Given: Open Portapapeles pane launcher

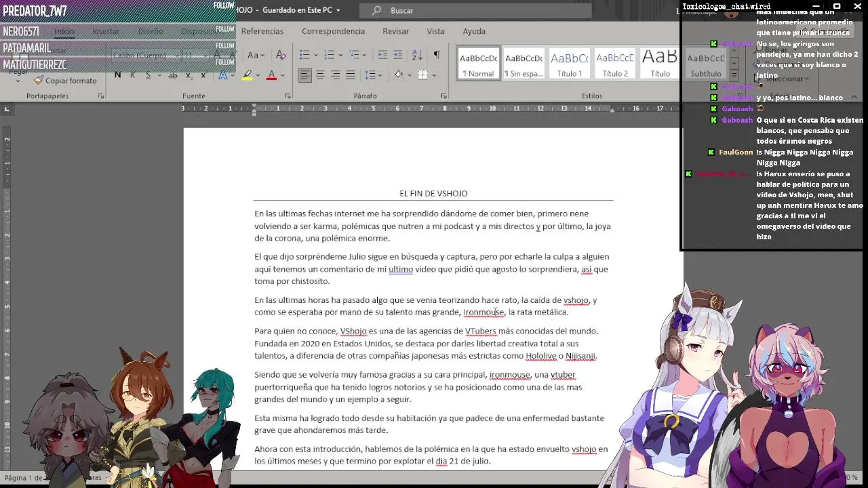Looking at the screenshot, I should click(101, 96).
